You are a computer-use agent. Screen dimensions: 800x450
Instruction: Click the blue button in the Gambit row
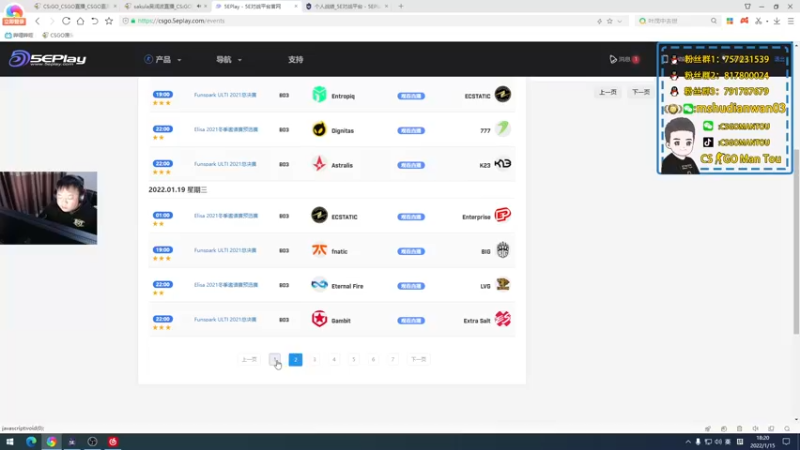(x=411, y=321)
